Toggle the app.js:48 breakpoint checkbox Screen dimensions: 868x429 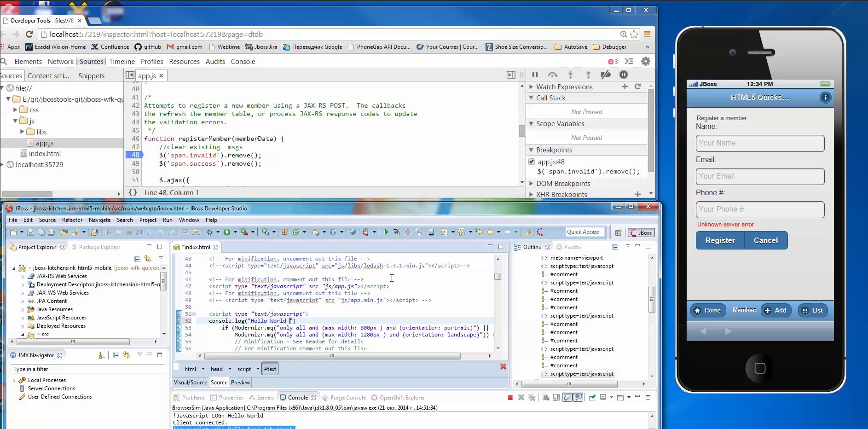532,162
